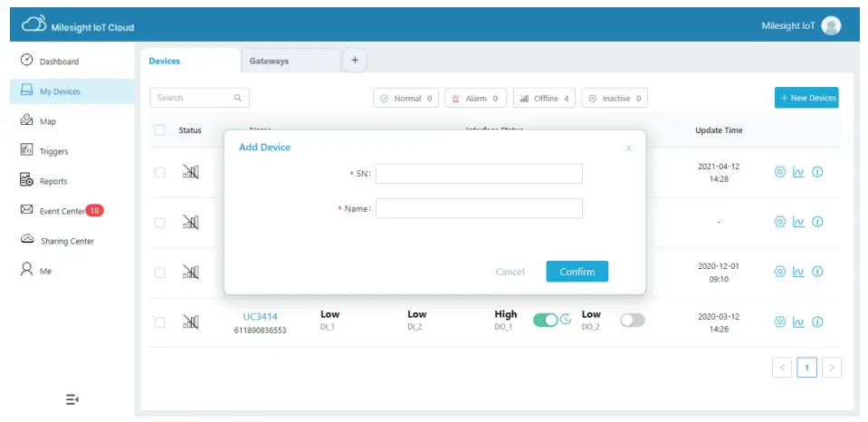Open info icon for 2020-12-01 device
868x422 pixels.
tap(817, 272)
